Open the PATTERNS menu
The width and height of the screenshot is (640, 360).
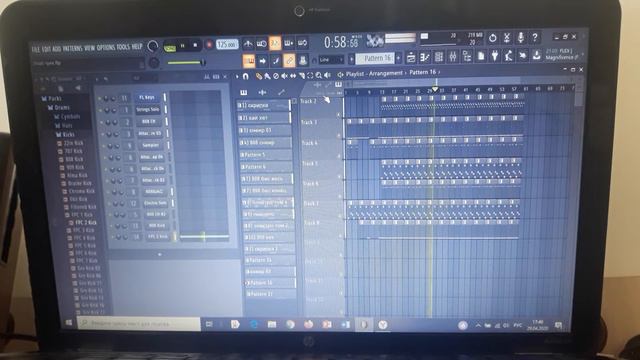(x=72, y=48)
